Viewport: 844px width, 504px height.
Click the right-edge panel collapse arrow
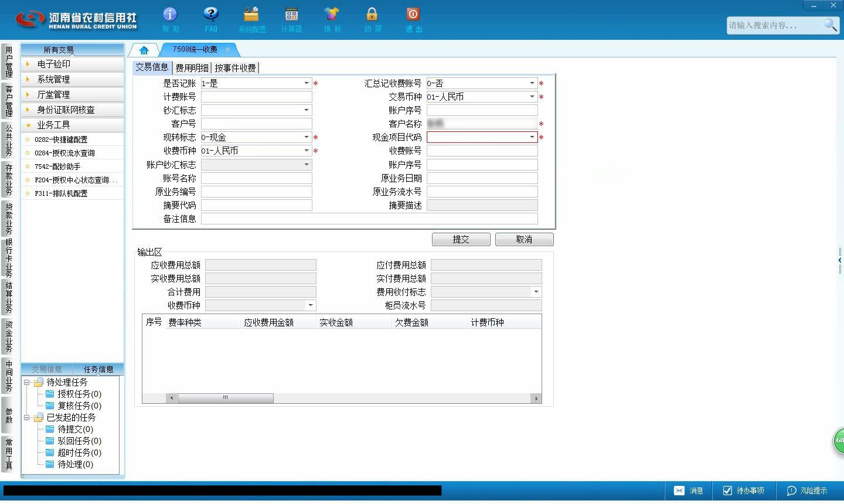pyautogui.click(x=840, y=260)
